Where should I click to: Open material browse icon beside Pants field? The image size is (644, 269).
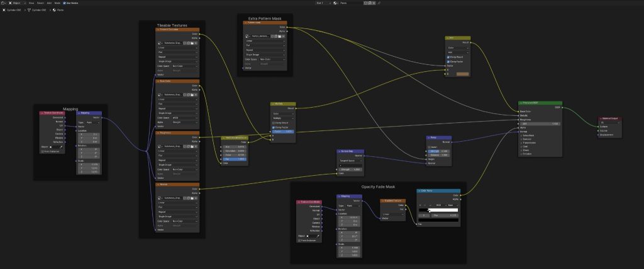tap(336, 3)
